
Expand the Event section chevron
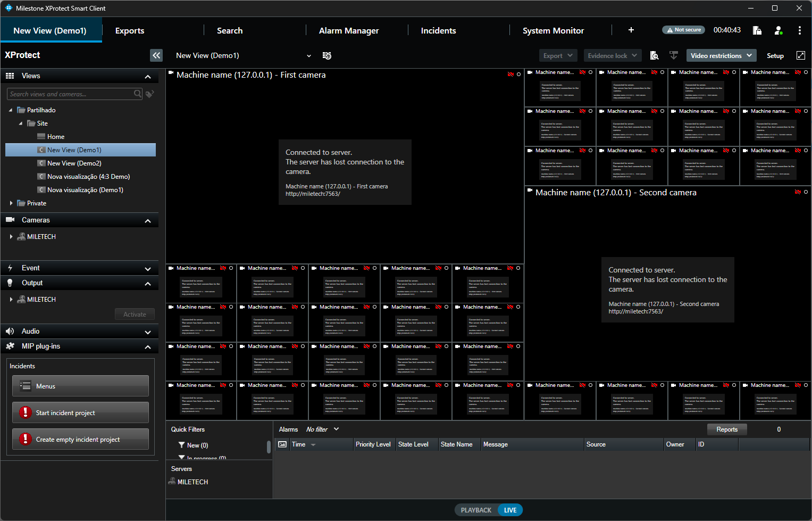point(148,269)
